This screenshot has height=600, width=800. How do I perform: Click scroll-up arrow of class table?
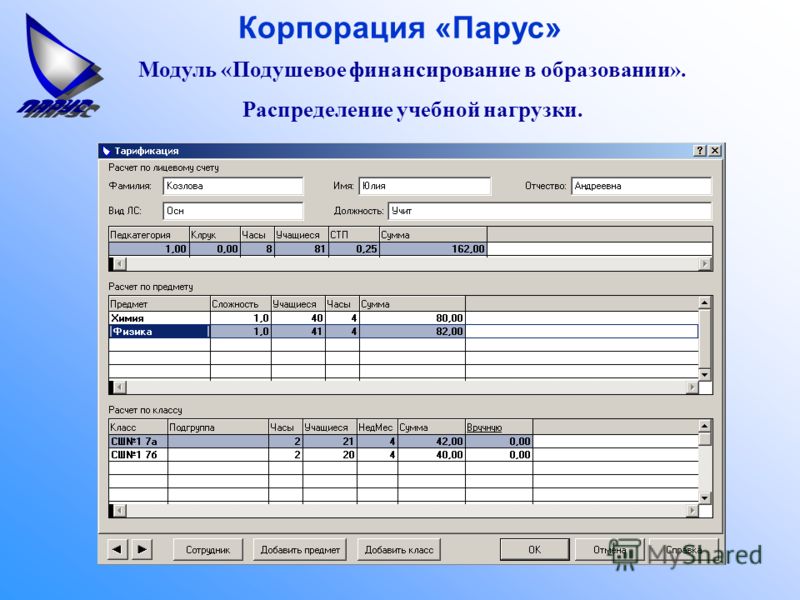pyautogui.click(x=705, y=427)
